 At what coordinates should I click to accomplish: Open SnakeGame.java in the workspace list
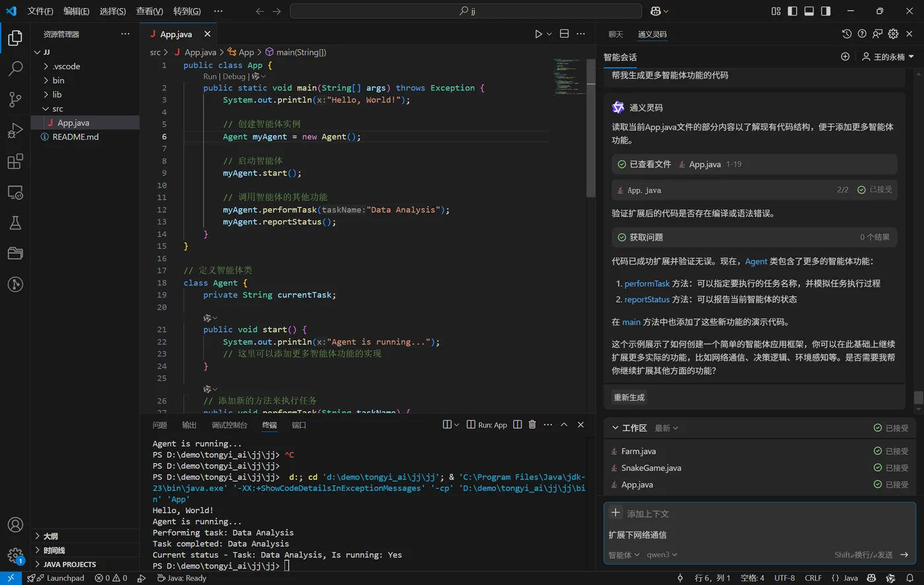[651, 468]
